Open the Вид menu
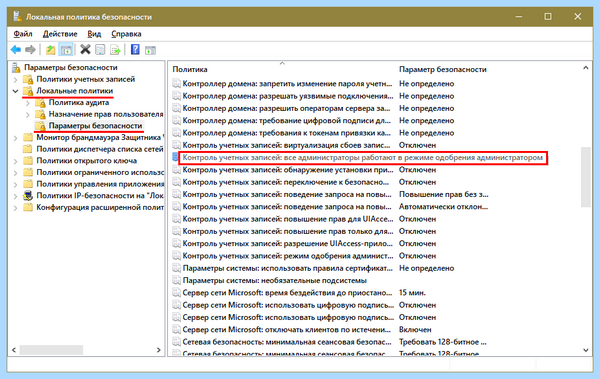 click(x=94, y=34)
